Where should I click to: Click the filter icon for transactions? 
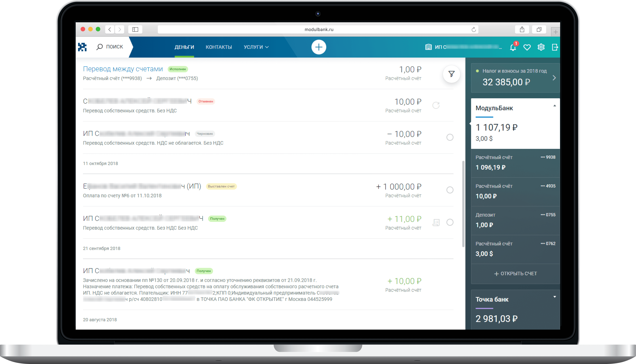451,74
